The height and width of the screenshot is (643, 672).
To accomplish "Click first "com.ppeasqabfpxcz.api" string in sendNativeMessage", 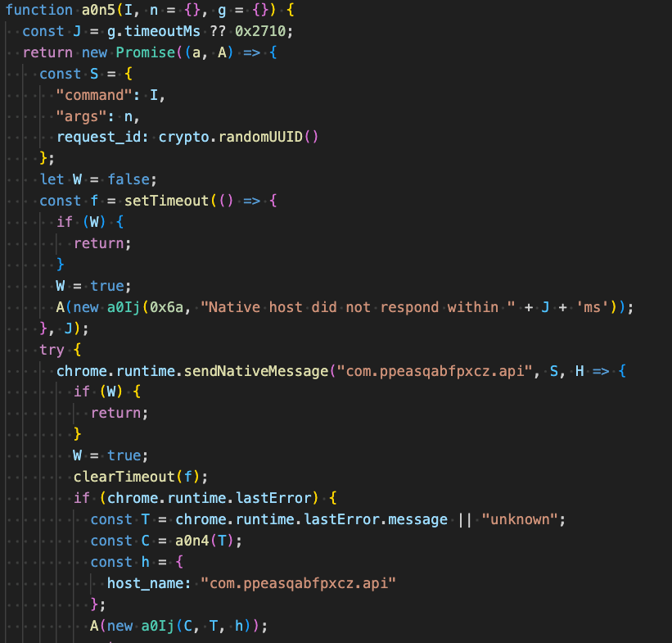I will click(x=435, y=371).
